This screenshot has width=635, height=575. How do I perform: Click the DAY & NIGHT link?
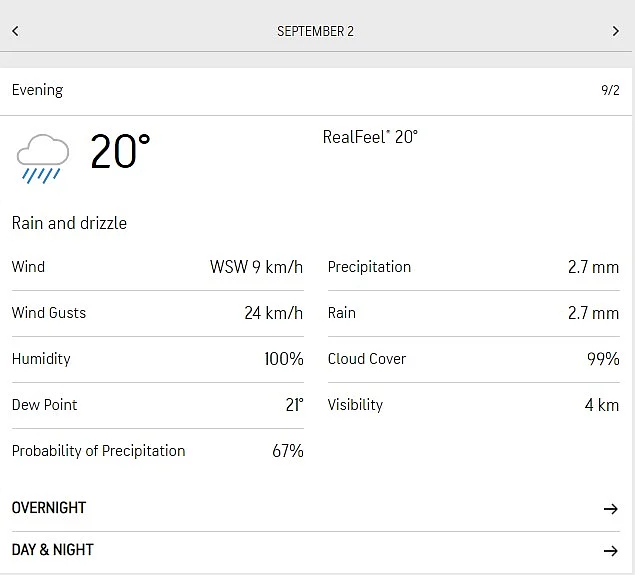pos(53,550)
